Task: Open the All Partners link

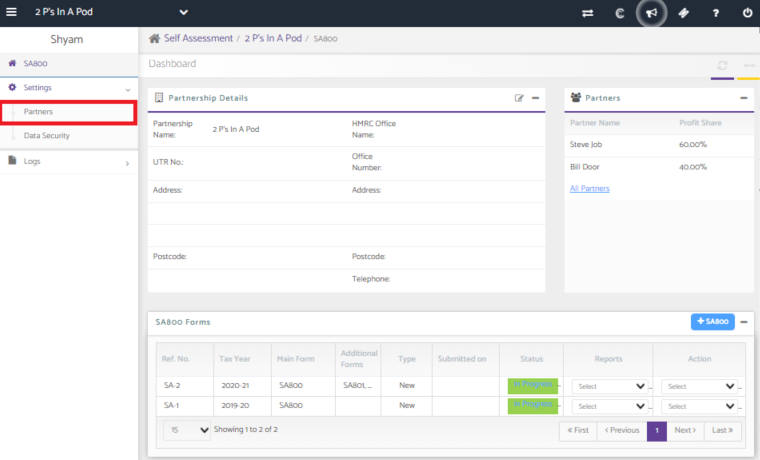Action: tap(589, 189)
